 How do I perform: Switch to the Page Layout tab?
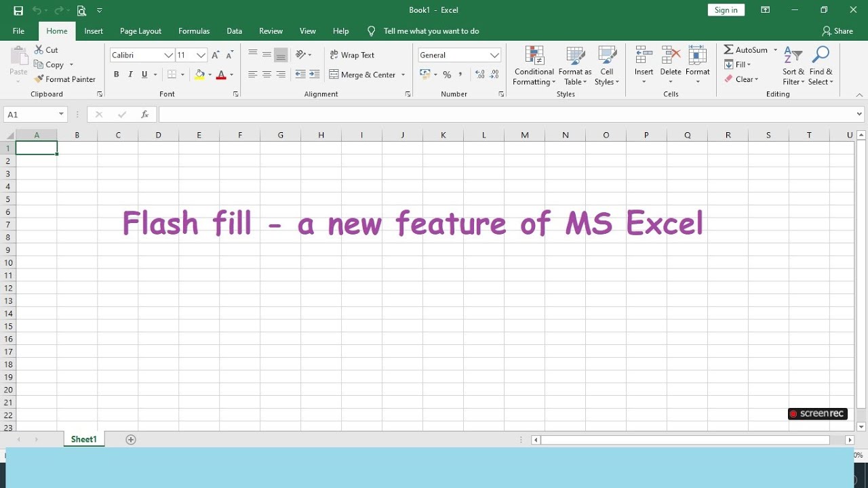tap(140, 31)
